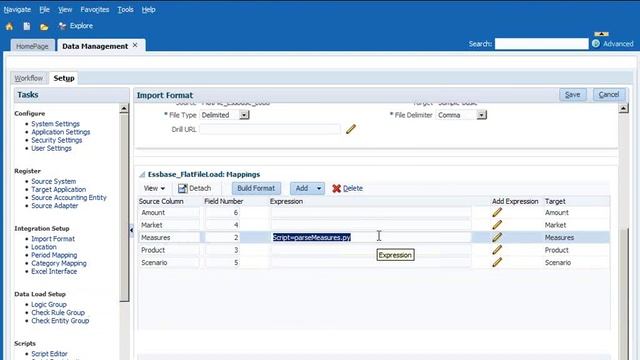Click the Expression column header

tap(286, 201)
